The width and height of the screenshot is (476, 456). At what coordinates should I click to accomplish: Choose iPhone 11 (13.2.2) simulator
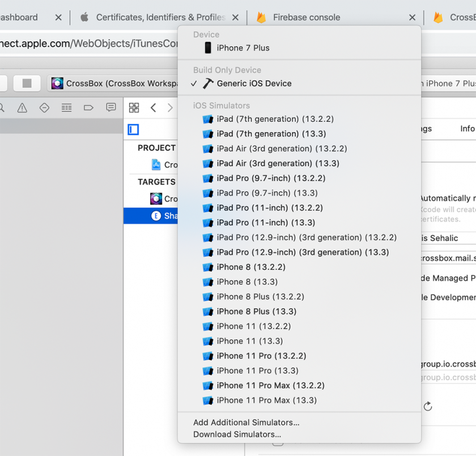[299, 326]
